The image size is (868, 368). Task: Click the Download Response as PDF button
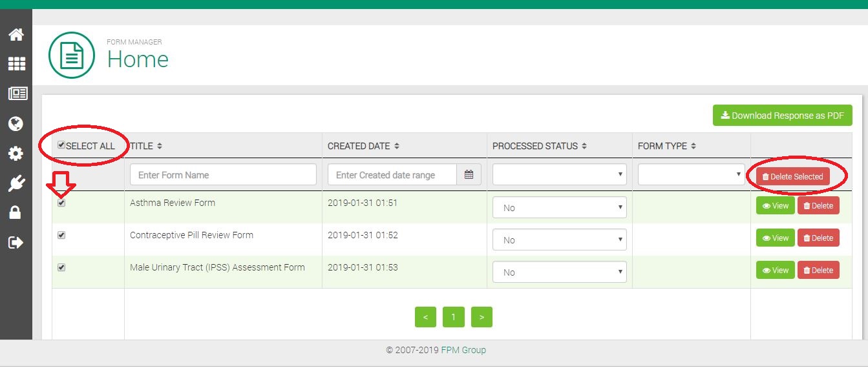tap(782, 116)
